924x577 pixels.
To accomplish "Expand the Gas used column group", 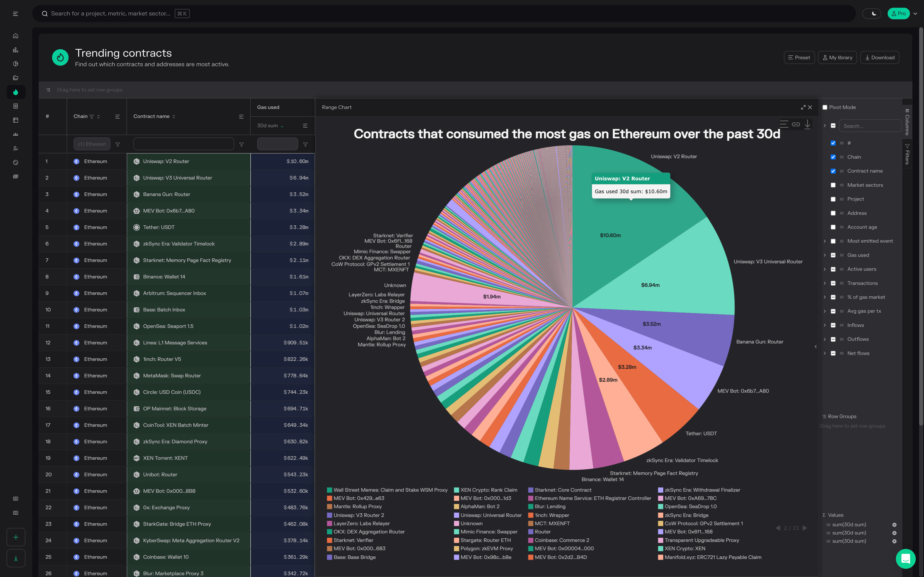I will point(825,255).
